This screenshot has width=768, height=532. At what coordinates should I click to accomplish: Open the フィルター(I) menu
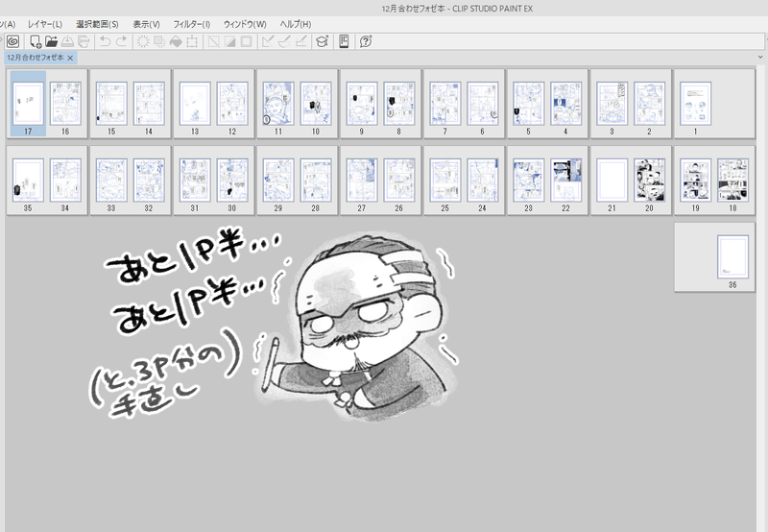pos(192,23)
